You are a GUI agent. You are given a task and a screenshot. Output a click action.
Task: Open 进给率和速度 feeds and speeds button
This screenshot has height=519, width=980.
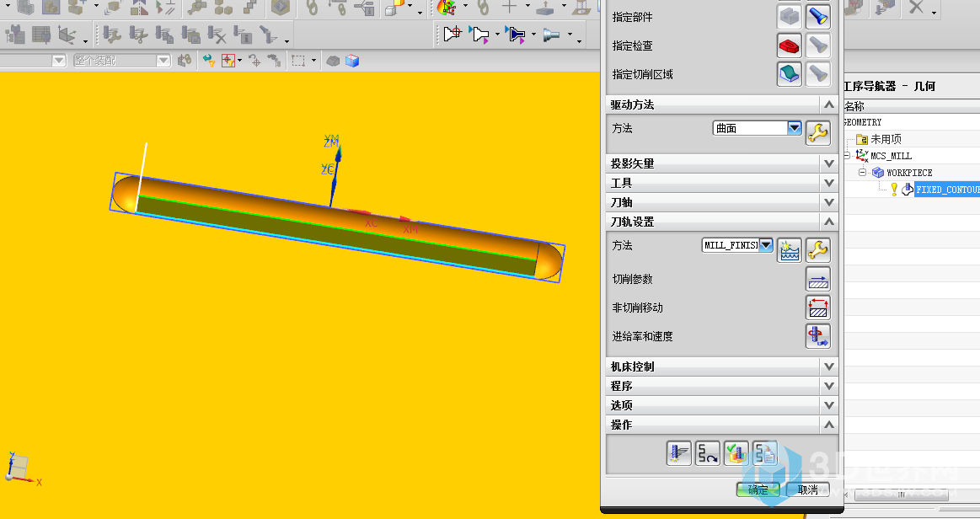(817, 336)
